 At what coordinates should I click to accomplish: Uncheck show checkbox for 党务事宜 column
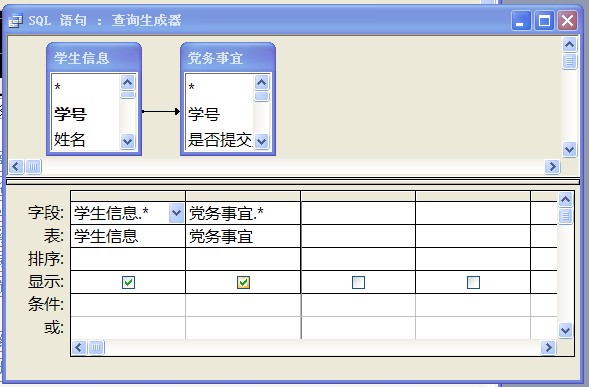pyautogui.click(x=243, y=282)
